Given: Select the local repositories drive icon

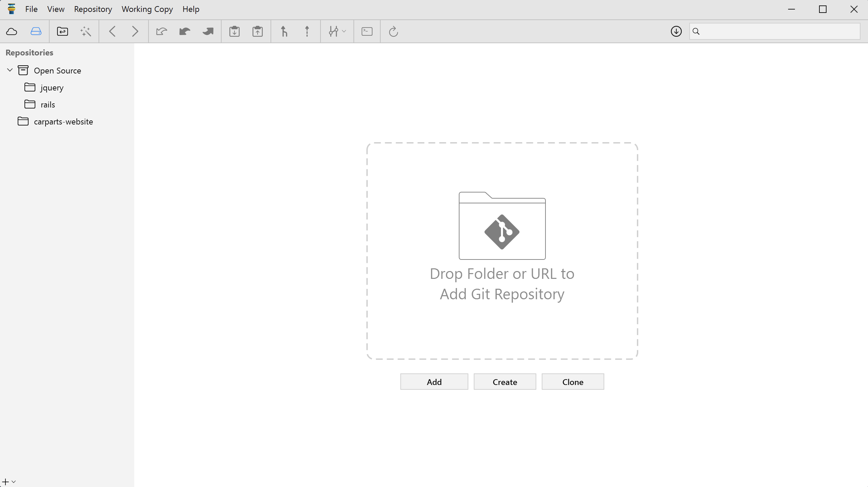Looking at the screenshot, I should [x=35, y=31].
